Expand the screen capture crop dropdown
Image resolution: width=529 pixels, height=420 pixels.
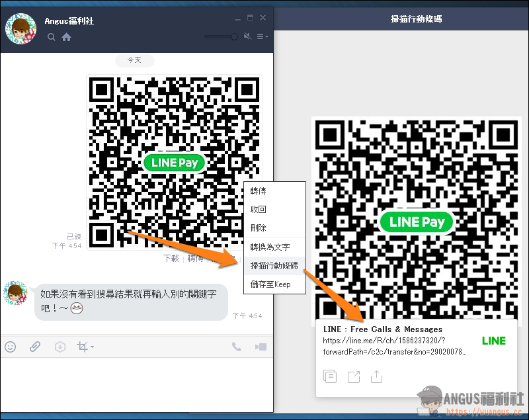tap(85, 347)
